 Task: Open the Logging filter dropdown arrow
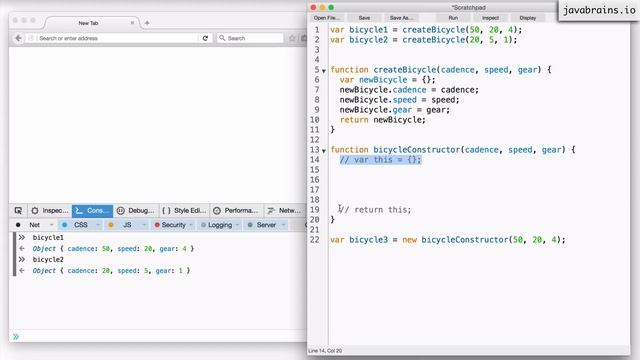click(x=238, y=225)
